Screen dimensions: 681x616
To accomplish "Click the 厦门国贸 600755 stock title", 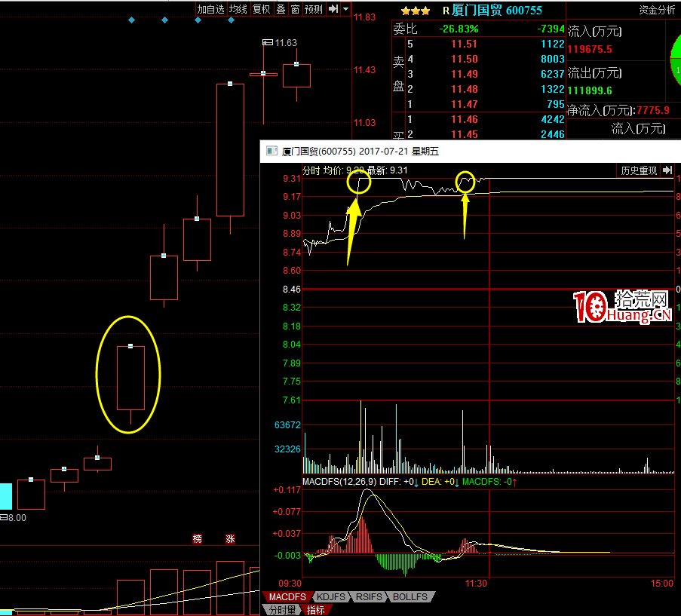I will click(x=496, y=11).
